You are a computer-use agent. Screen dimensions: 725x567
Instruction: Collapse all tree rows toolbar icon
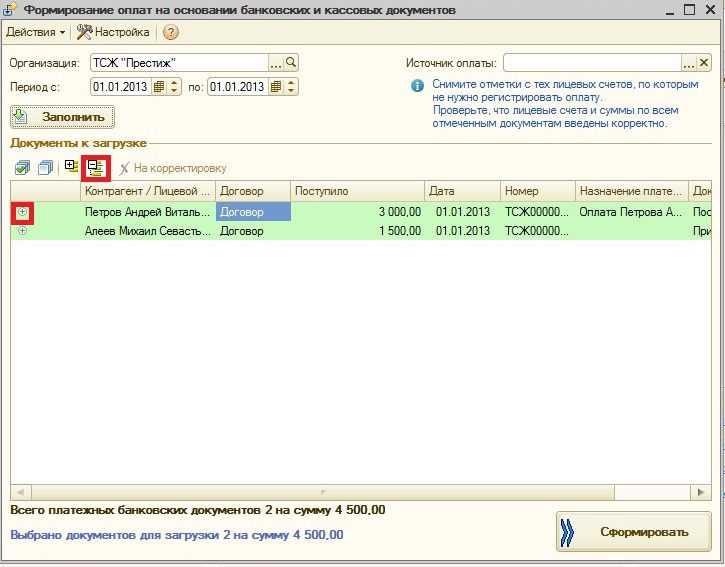tap(95, 168)
